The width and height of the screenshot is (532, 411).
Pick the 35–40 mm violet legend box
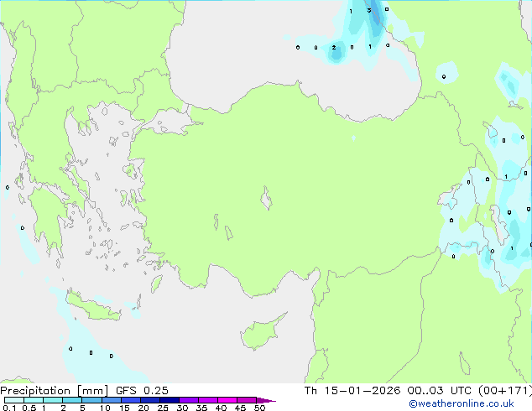[x=207, y=400]
